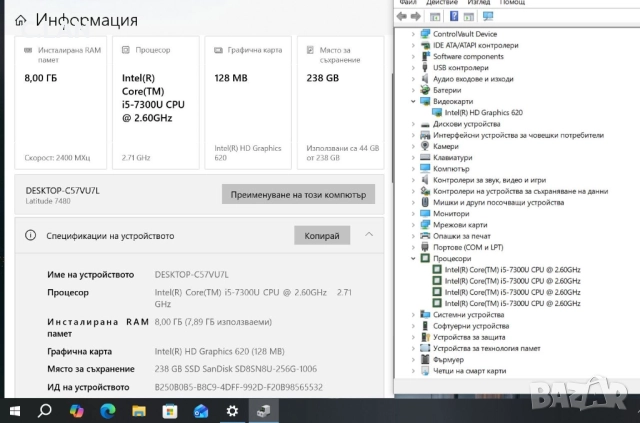Open the Място за съхранение card

pos(341,102)
